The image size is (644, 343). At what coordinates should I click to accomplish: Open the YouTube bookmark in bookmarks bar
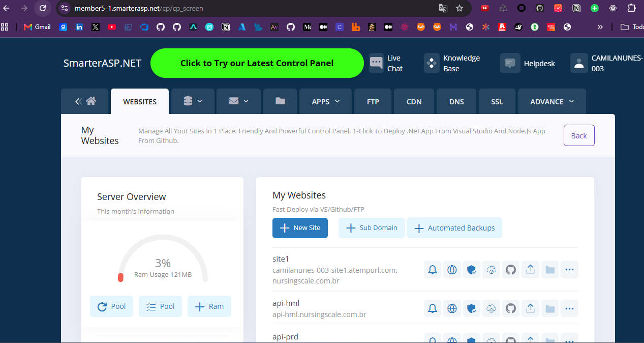click(112, 27)
